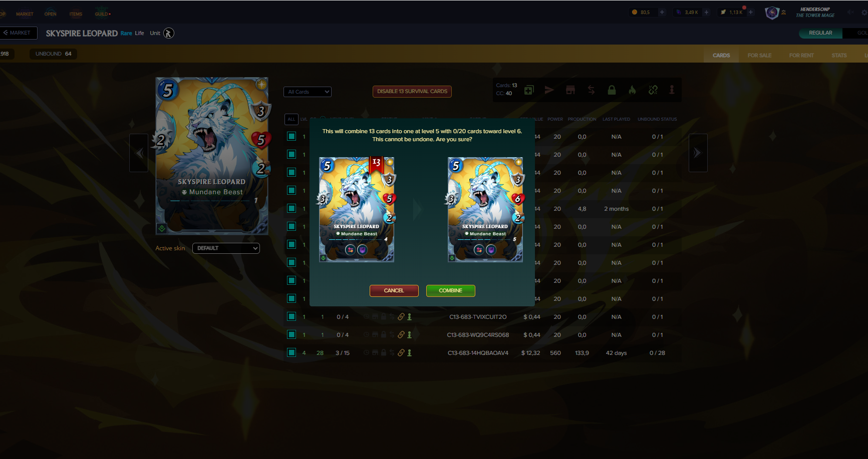
Task: Click the green pawn icon in the C13-683-TVIXCUIT2O row
Action: pos(410,317)
